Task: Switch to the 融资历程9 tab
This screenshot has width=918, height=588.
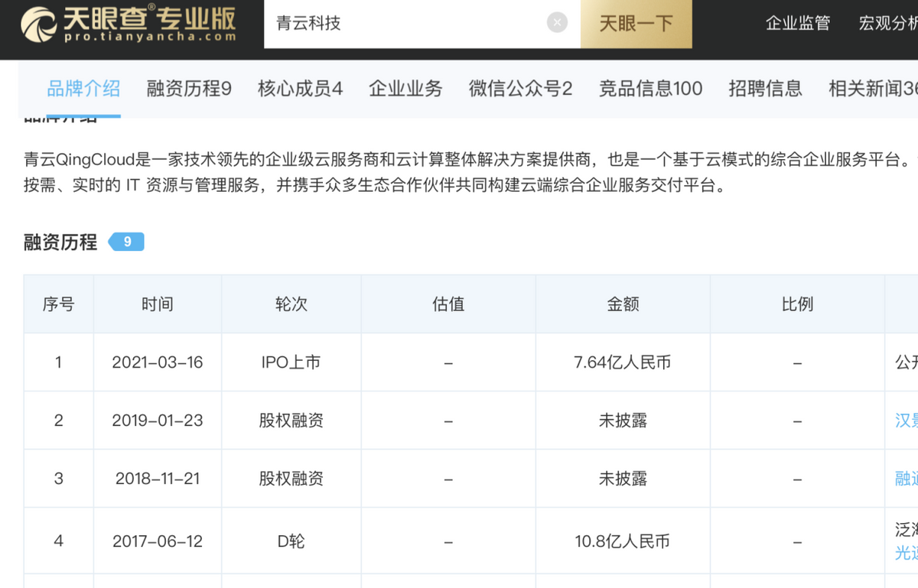Action: (189, 89)
